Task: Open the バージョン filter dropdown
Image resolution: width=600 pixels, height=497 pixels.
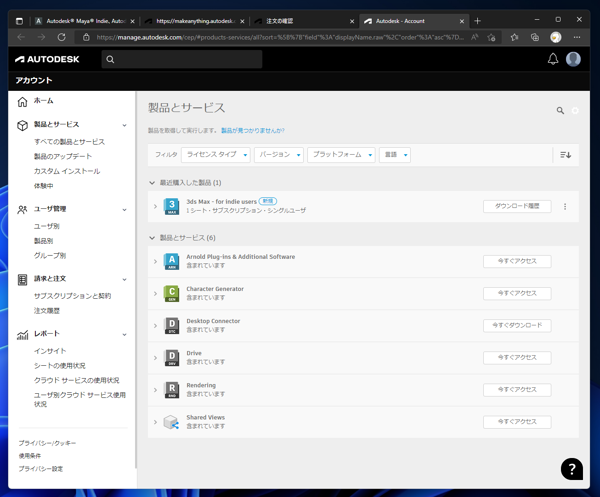Action: pyautogui.click(x=279, y=155)
